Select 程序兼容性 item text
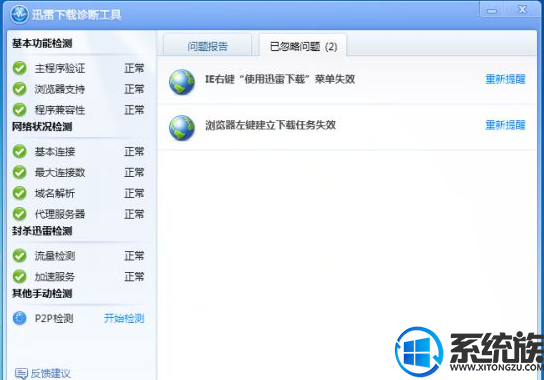Image resolution: width=544 pixels, height=380 pixels. click(x=60, y=110)
